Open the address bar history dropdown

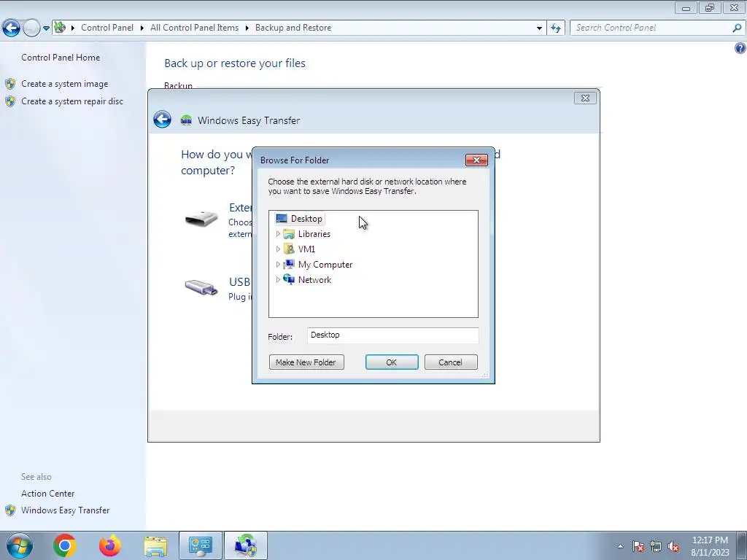tap(539, 28)
